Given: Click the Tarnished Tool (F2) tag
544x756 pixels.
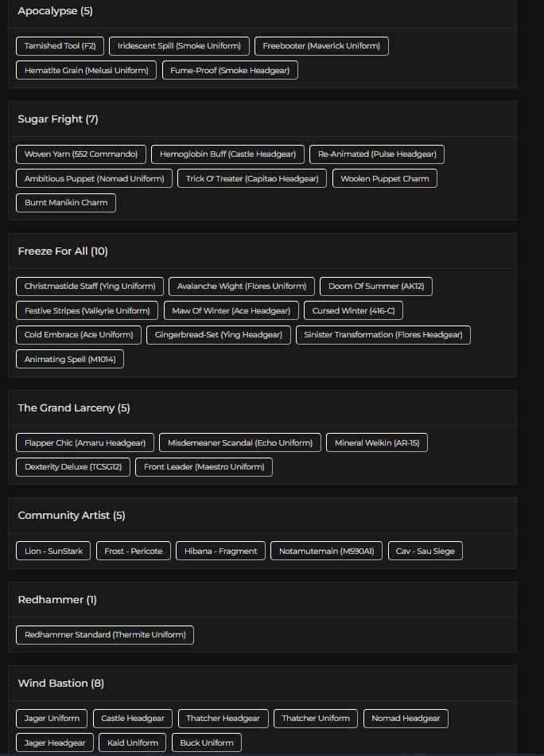Looking at the screenshot, I should [60, 46].
